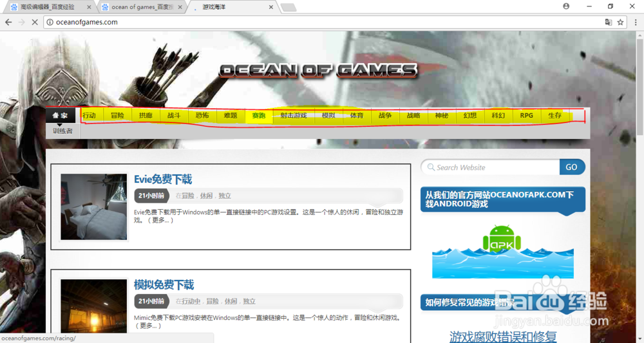Click the Chrome profile account icon
The width and height of the screenshot is (644, 343).
coord(566,6)
